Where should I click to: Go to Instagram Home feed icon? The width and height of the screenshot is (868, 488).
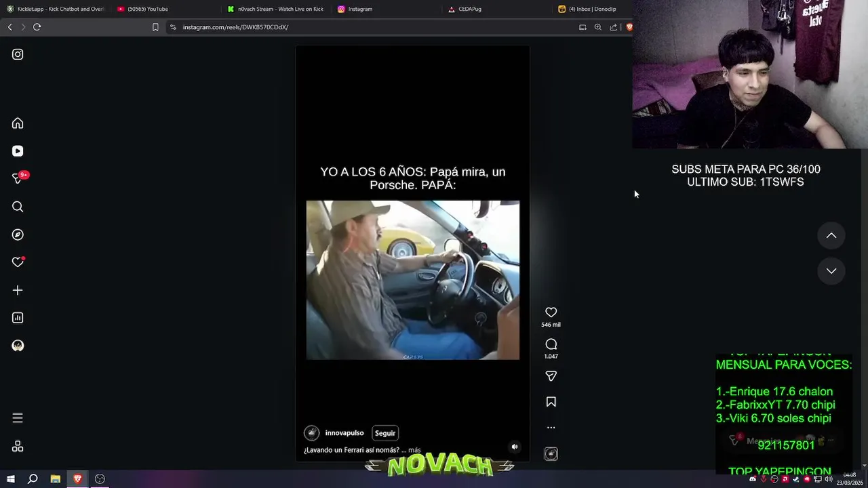click(18, 123)
